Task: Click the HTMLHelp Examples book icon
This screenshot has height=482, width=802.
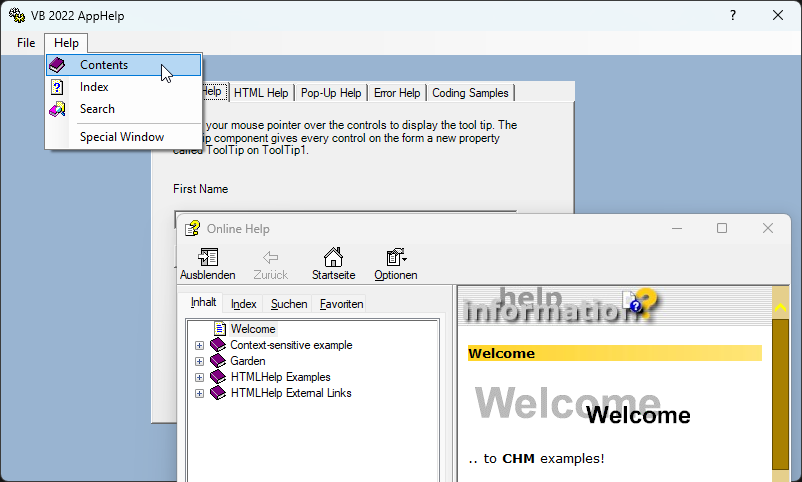Action: pyautogui.click(x=218, y=377)
